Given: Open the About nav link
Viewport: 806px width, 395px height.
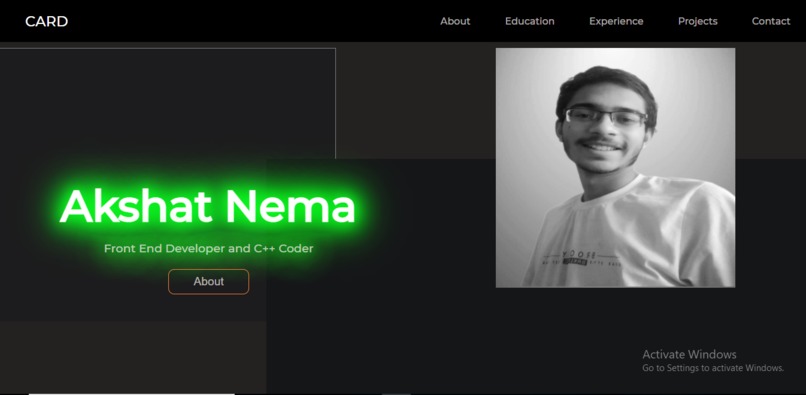Looking at the screenshot, I should point(455,21).
